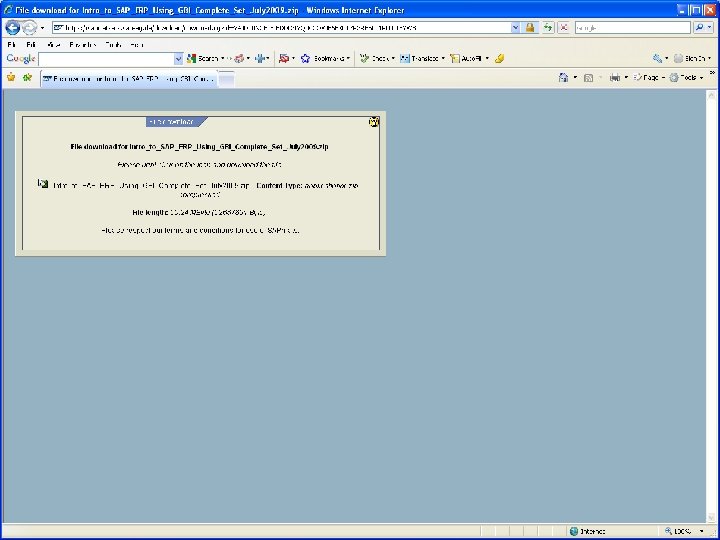Open the status bar zoom level dropdown

(x=702, y=531)
